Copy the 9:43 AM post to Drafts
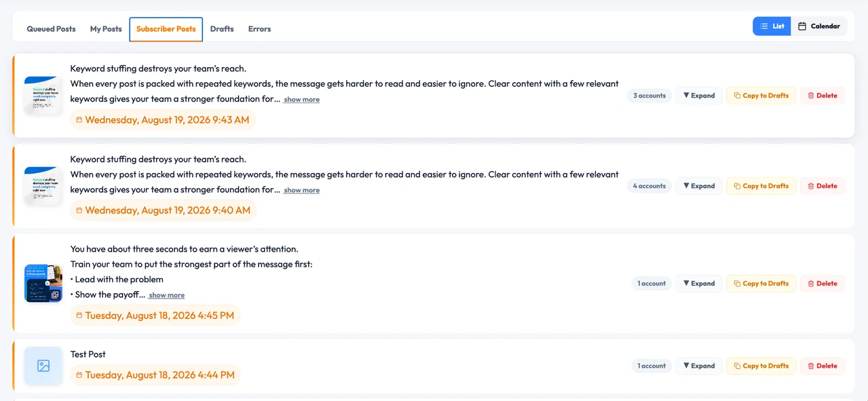The width and height of the screenshot is (868, 401). (x=761, y=96)
